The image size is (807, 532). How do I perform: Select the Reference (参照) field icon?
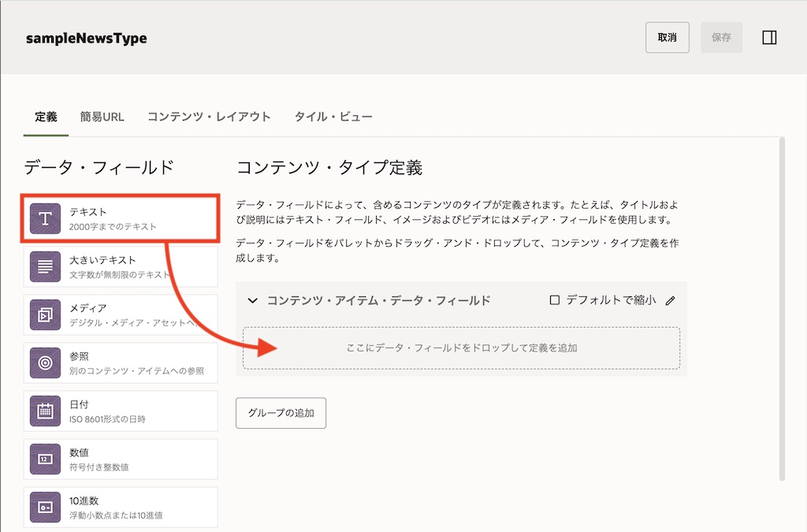coord(46,363)
